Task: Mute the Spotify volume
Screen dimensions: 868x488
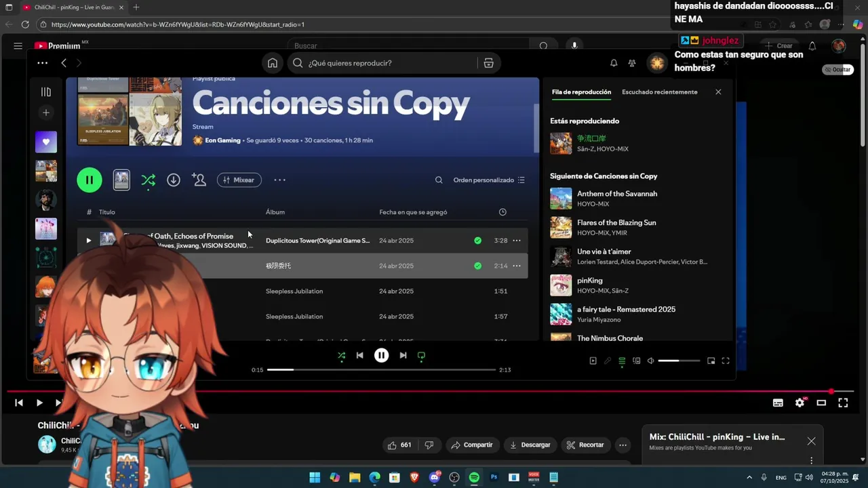Action: coord(651,361)
